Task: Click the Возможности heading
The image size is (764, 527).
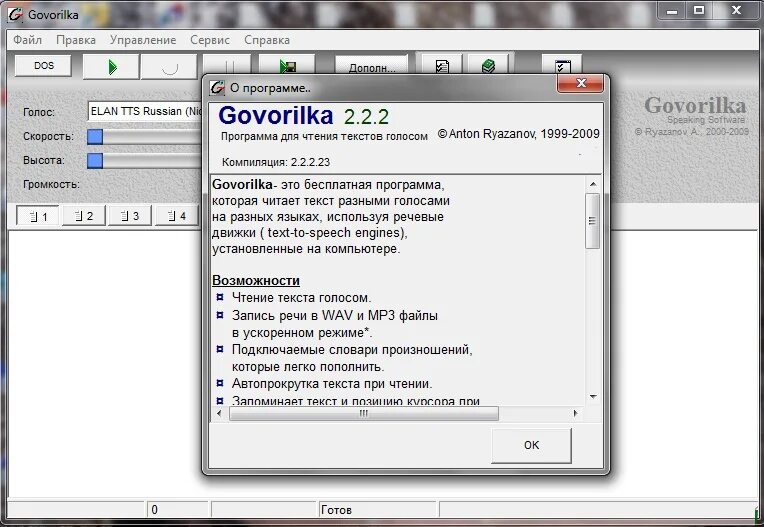Action: click(256, 281)
